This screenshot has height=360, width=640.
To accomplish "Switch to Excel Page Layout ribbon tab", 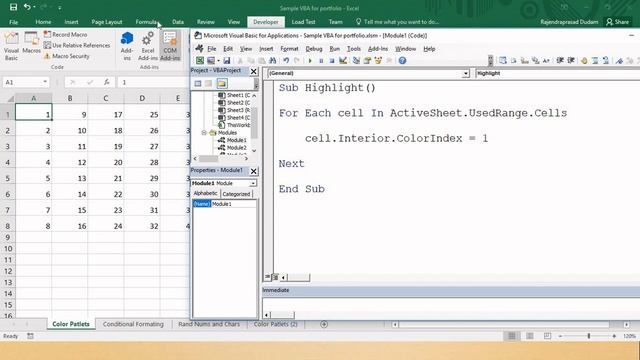I will pyautogui.click(x=107, y=22).
